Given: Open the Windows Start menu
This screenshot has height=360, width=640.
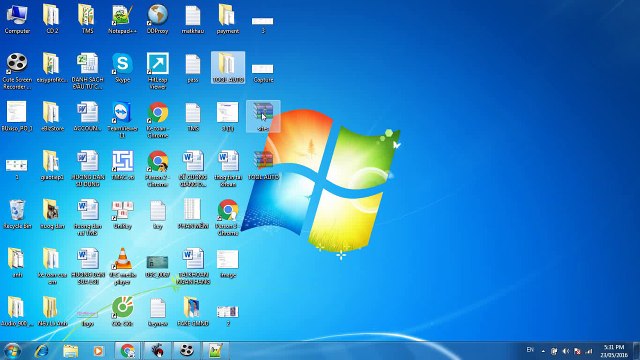Looking at the screenshot, I should click(x=12, y=351).
